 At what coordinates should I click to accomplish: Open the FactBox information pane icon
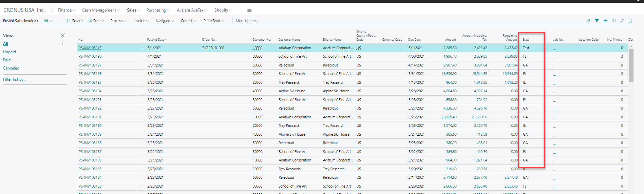click(x=613, y=21)
